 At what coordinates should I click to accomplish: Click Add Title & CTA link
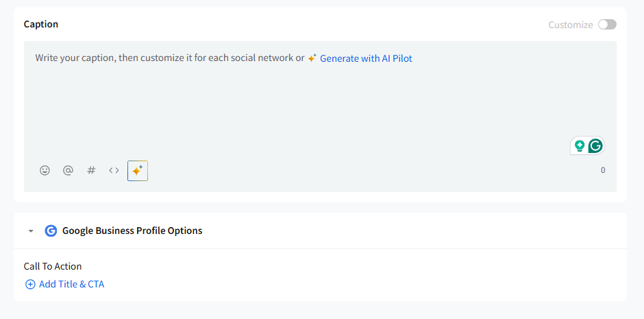71,284
